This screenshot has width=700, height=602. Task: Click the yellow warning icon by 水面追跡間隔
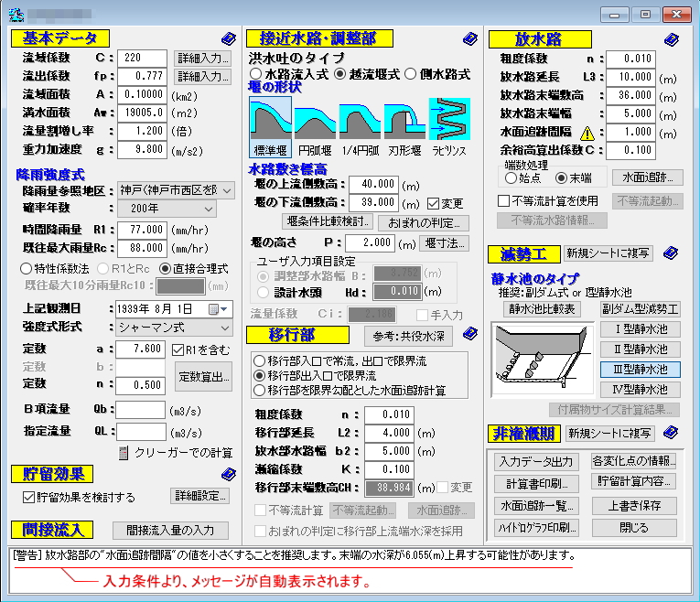click(586, 132)
